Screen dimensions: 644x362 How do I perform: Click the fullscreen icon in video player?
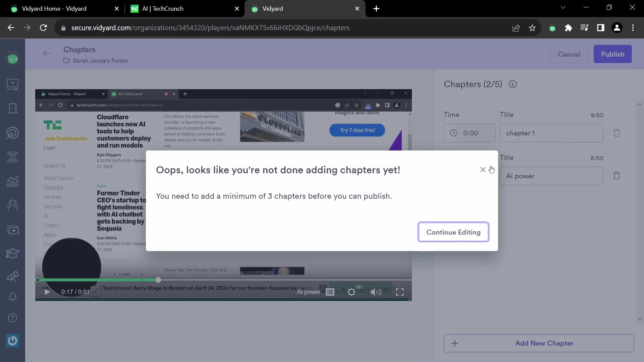400,292
